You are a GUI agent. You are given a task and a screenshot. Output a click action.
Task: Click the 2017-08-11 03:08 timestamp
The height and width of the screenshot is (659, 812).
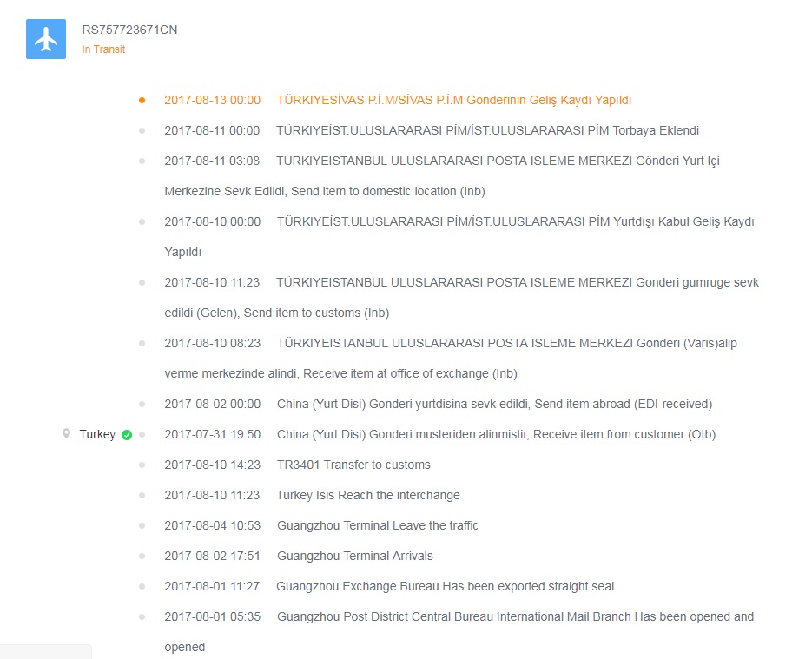pyautogui.click(x=212, y=161)
